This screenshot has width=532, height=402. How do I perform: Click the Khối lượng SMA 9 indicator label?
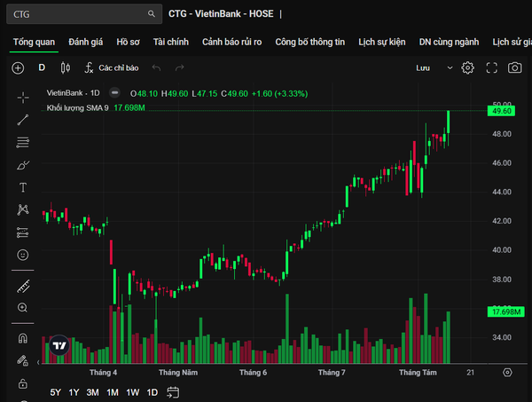(x=78, y=108)
